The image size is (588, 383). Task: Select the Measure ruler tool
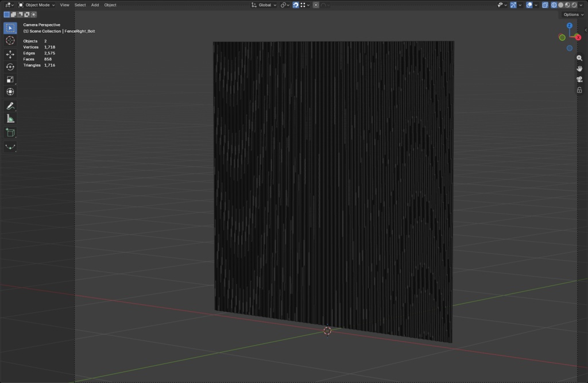10,119
